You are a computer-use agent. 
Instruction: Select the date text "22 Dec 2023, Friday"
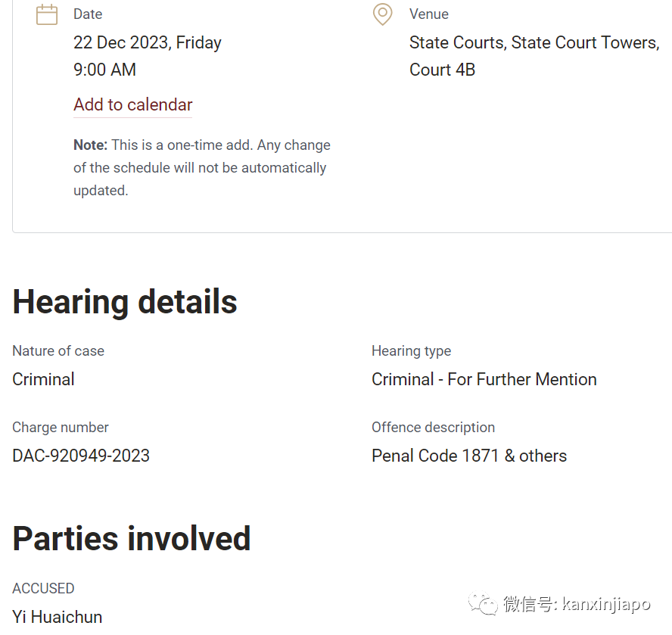coord(148,43)
